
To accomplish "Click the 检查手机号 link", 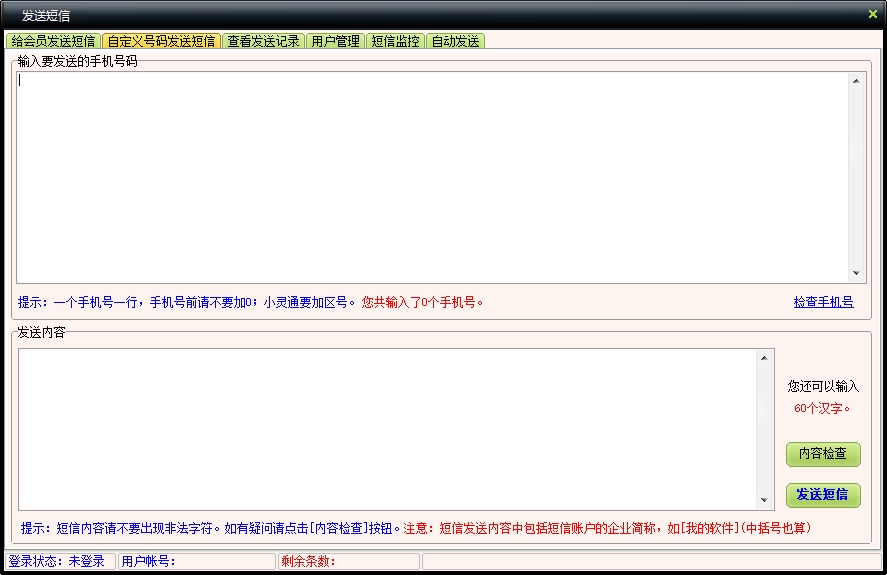I will point(823,301).
